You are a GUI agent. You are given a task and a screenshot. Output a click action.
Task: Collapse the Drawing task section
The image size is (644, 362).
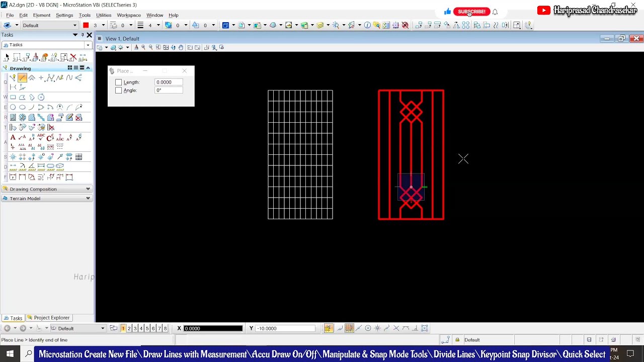[88, 68]
